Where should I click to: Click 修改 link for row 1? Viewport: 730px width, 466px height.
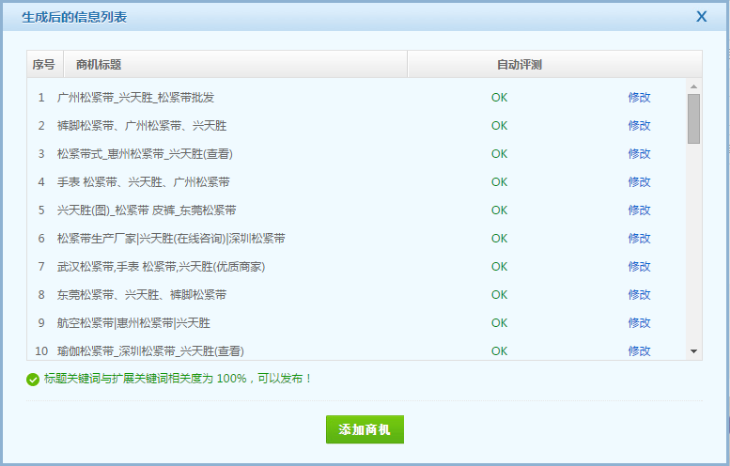click(639, 98)
